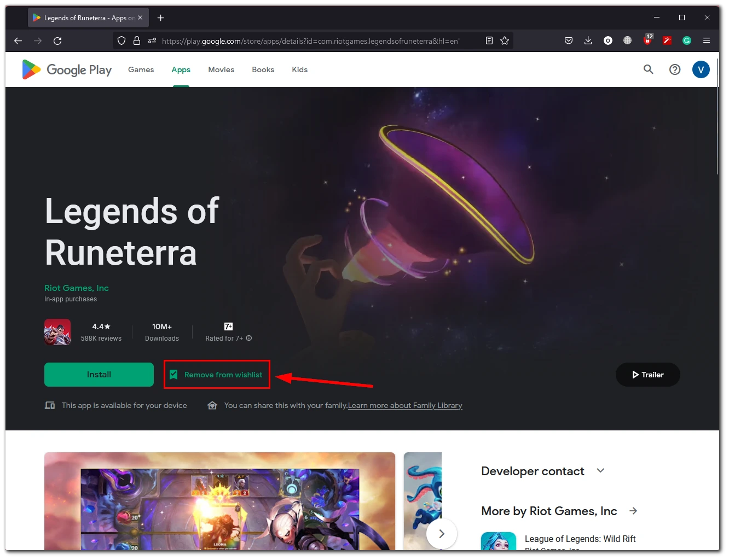Toggle Remove from wishlist
The image size is (729, 560).
(216, 375)
